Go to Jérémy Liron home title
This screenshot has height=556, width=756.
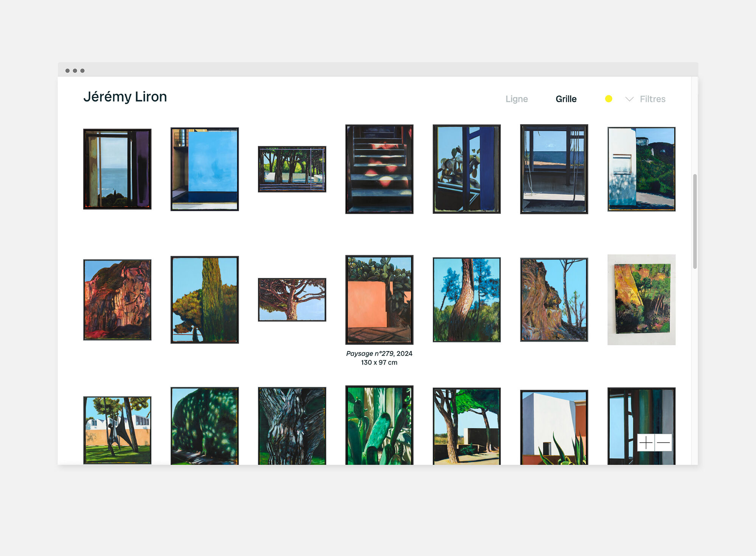[x=125, y=97]
